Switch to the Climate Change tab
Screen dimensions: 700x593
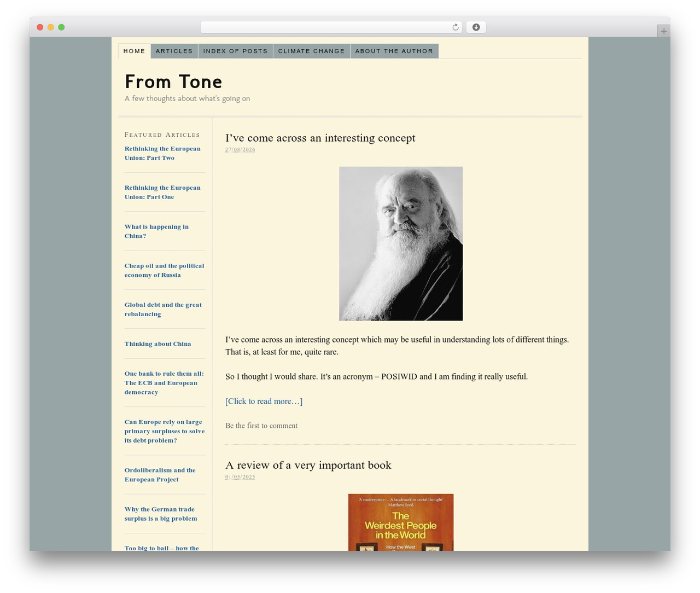[x=312, y=51]
